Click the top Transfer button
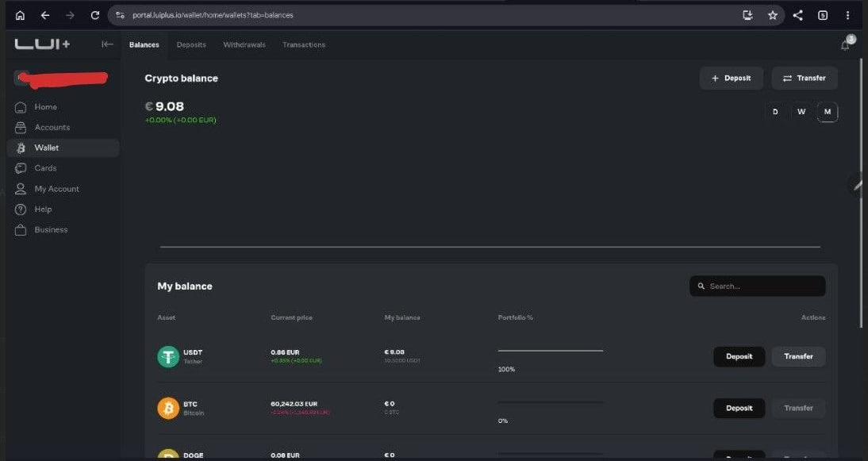Image resolution: width=868 pixels, height=461 pixels. pyautogui.click(x=805, y=78)
